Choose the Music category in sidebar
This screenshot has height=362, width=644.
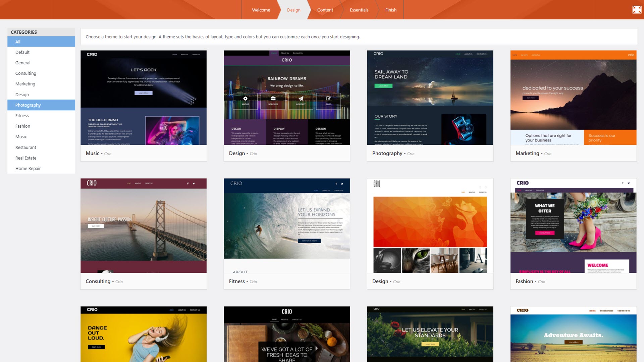click(x=41, y=137)
